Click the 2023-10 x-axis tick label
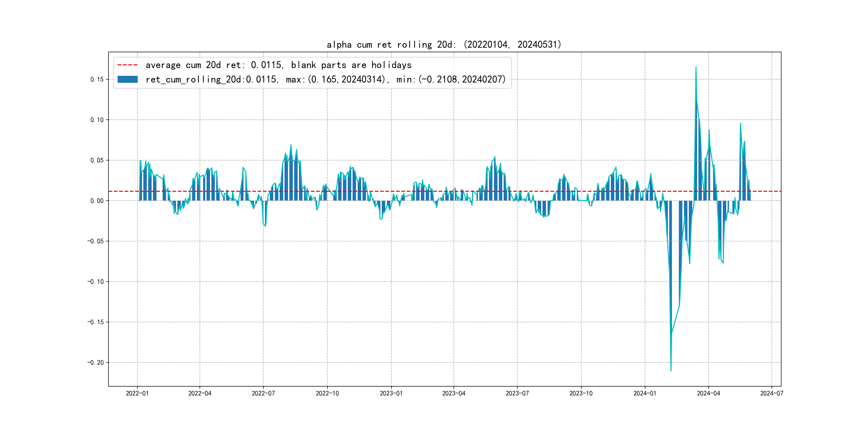The width and height of the screenshot is (868, 434). [581, 393]
